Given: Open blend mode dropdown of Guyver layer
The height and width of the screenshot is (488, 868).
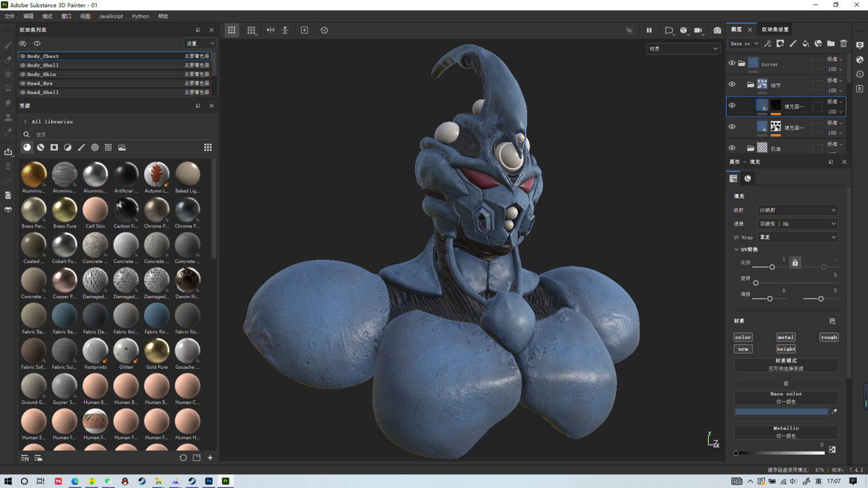Looking at the screenshot, I should [x=835, y=59].
